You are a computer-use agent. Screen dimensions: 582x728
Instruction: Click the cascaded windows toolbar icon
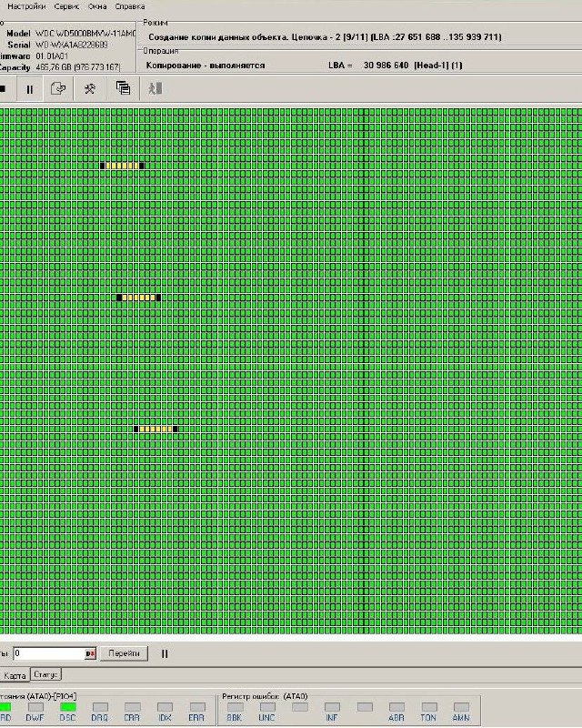click(123, 88)
